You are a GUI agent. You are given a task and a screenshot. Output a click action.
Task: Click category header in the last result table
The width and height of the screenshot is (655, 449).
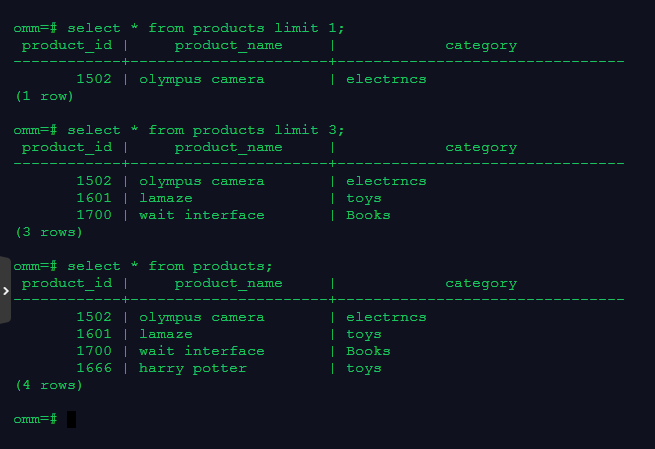click(481, 283)
